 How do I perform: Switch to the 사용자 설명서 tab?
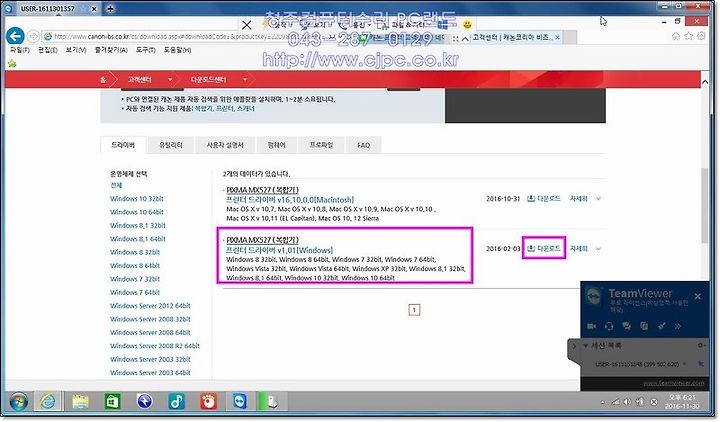pos(225,145)
